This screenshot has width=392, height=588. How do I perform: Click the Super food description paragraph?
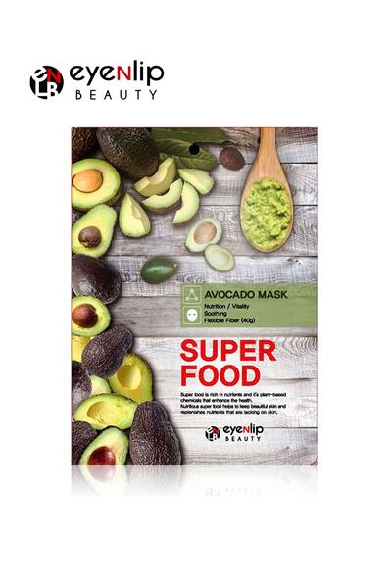click(233, 403)
